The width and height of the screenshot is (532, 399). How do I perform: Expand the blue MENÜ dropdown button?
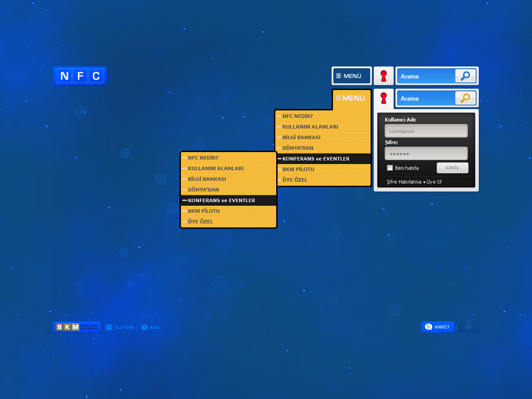pyautogui.click(x=352, y=76)
